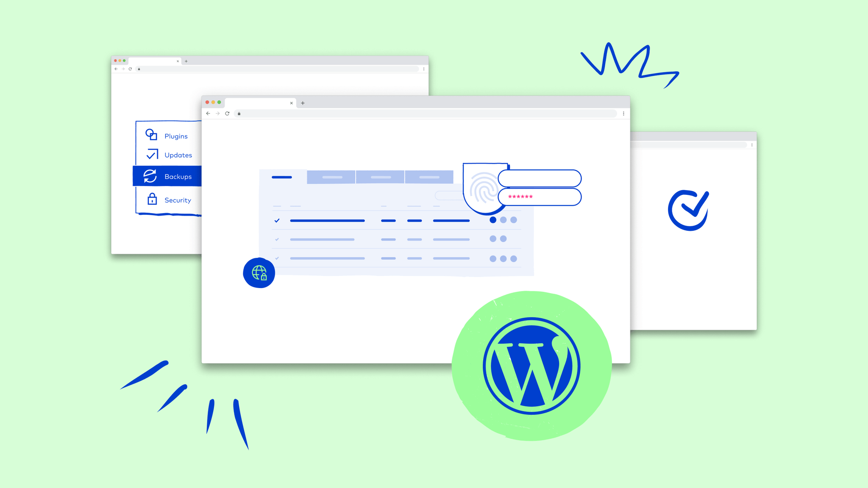This screenshot has width=868, height=488.
Task: Click the Security sidebar icon
Action: 150,199
